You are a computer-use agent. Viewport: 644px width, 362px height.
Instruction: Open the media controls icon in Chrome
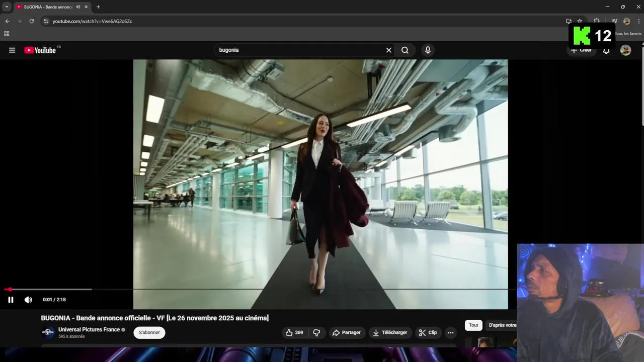(614, 21)
